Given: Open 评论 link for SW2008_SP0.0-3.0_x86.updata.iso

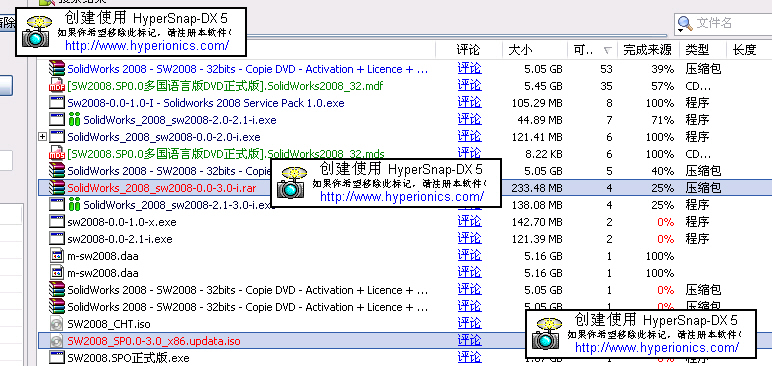Looking at the screenshot, I should click(469, 340).
